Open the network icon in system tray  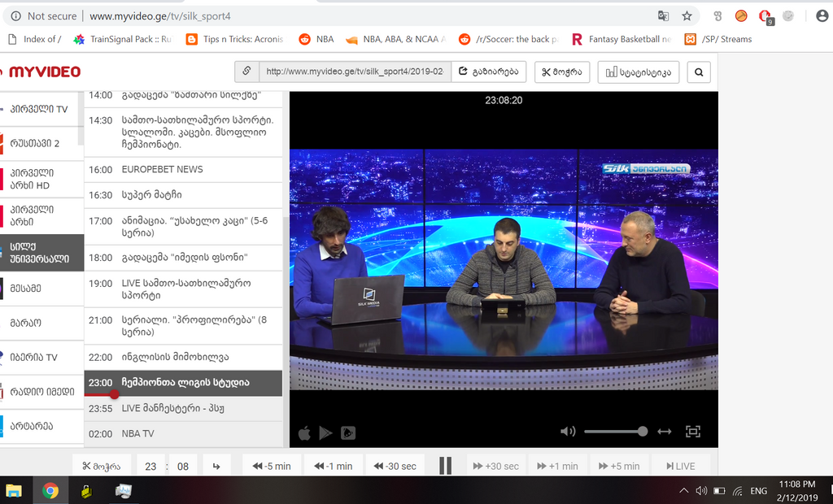click(737, 491)
